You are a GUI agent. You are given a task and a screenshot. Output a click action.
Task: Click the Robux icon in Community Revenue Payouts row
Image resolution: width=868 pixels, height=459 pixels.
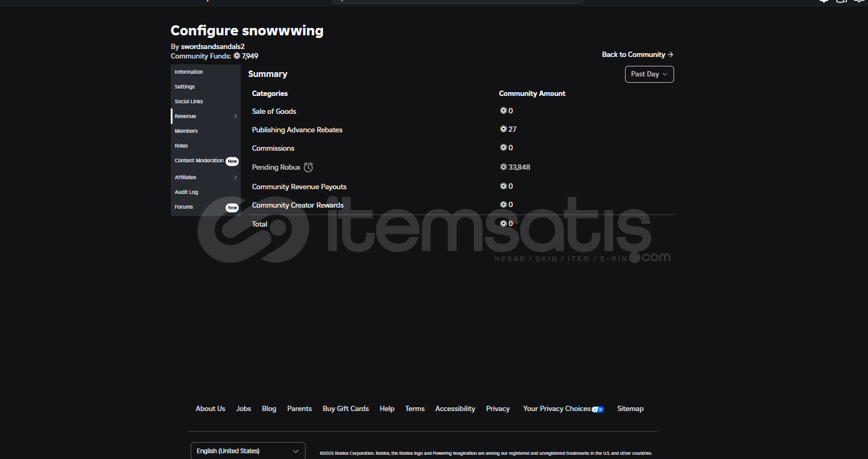503,186
